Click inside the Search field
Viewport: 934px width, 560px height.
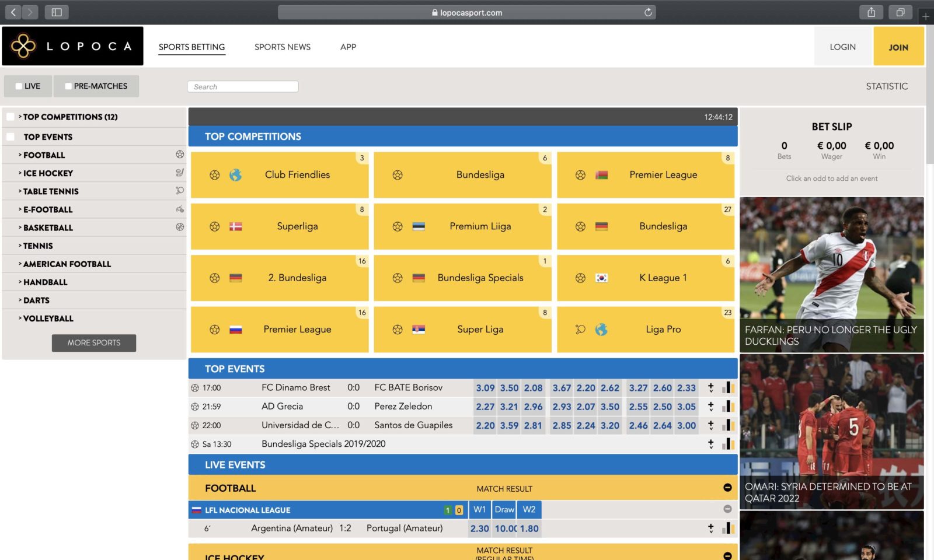242,86
